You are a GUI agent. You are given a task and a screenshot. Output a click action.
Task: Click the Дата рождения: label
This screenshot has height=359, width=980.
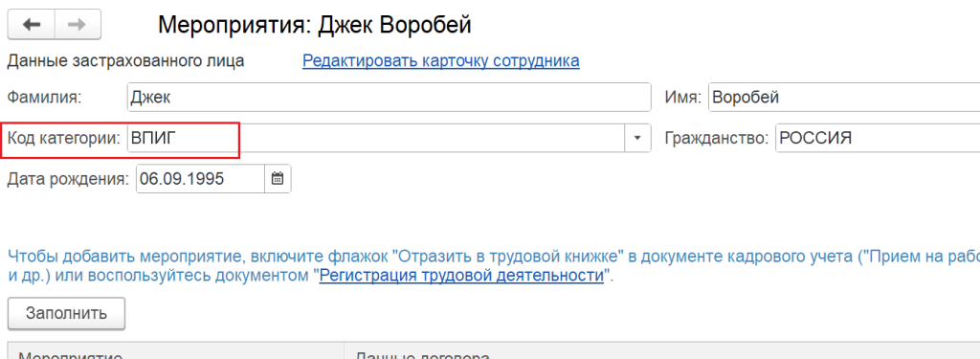(x=68, y=179)
